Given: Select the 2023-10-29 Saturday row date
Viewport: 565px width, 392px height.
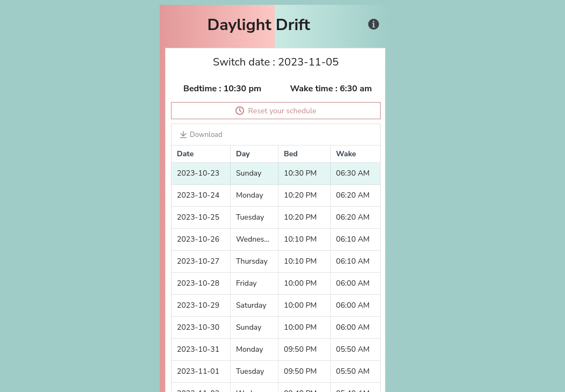Looking at the screenshot, I should [x=198, y=306].
